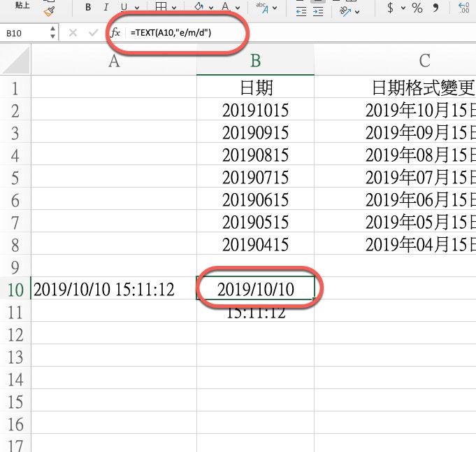This screenshot has height=452, width=476.
Task: Click the increase decimal places icon
Action: coord(464,7)
